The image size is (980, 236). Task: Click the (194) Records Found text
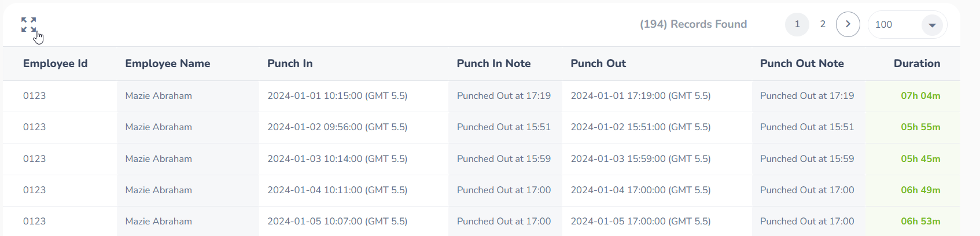pyautogui.click(x=693, y=24)
